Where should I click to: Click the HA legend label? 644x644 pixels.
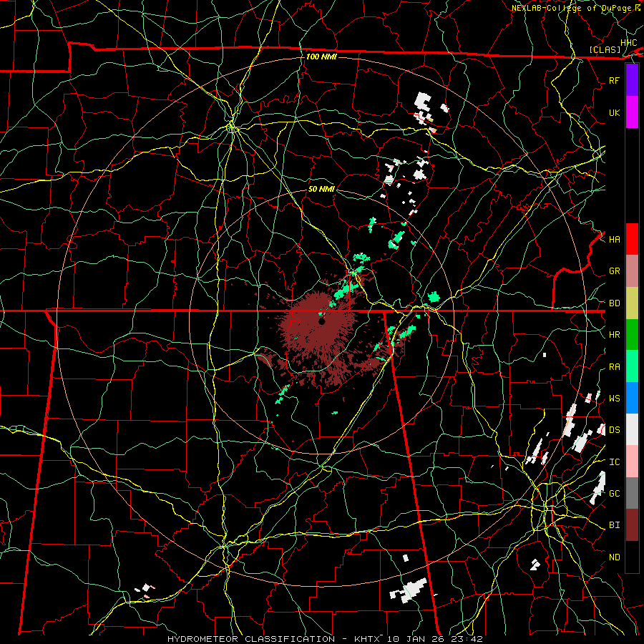[x=614, y=239]
